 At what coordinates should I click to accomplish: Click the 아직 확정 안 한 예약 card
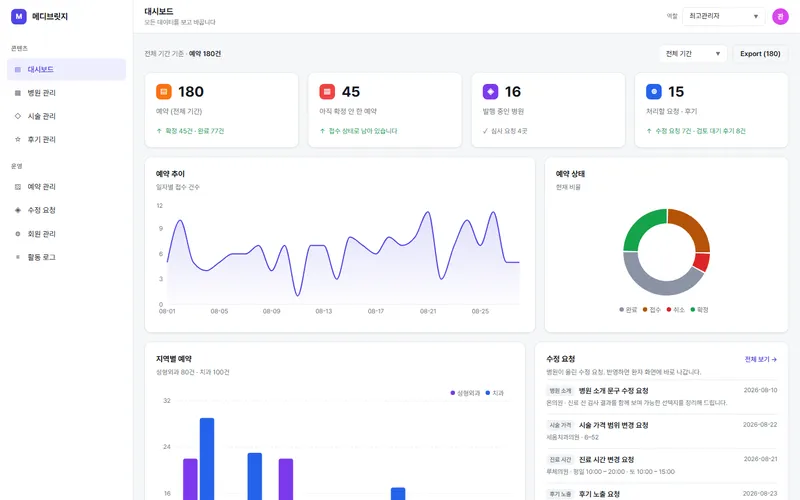[385, 110]
